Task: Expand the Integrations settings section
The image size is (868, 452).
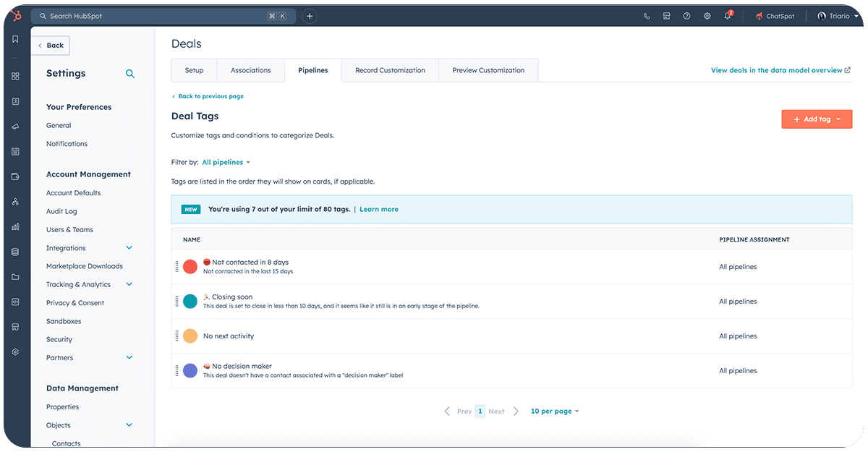Action: 129,248
